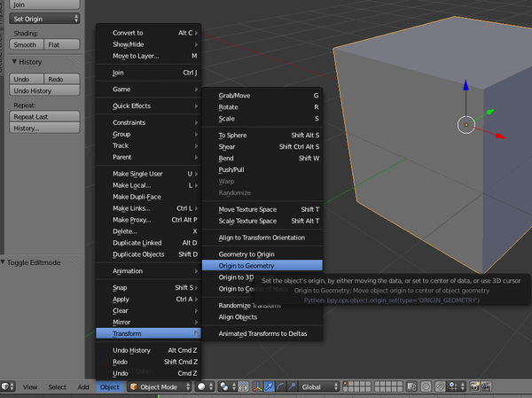Screen dimensions: 532x398
Task: Click the Flat shading button
Action: [62, 44]
